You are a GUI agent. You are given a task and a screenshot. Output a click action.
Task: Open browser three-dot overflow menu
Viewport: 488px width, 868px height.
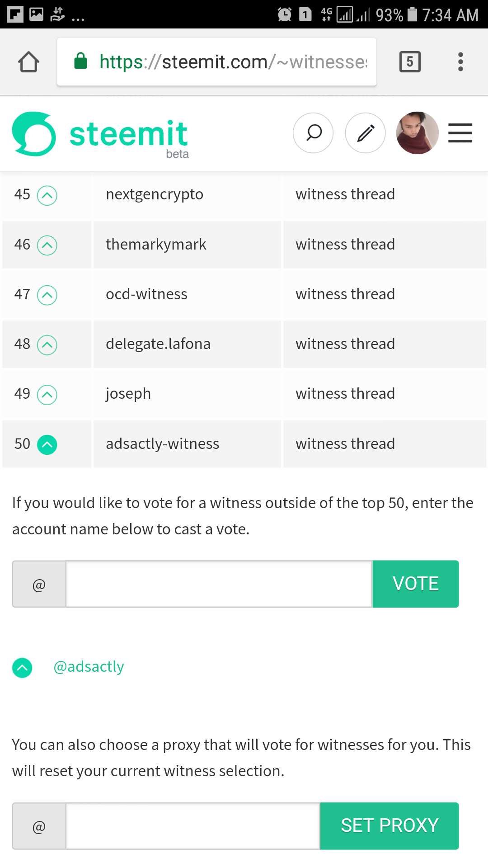(460, 62)
